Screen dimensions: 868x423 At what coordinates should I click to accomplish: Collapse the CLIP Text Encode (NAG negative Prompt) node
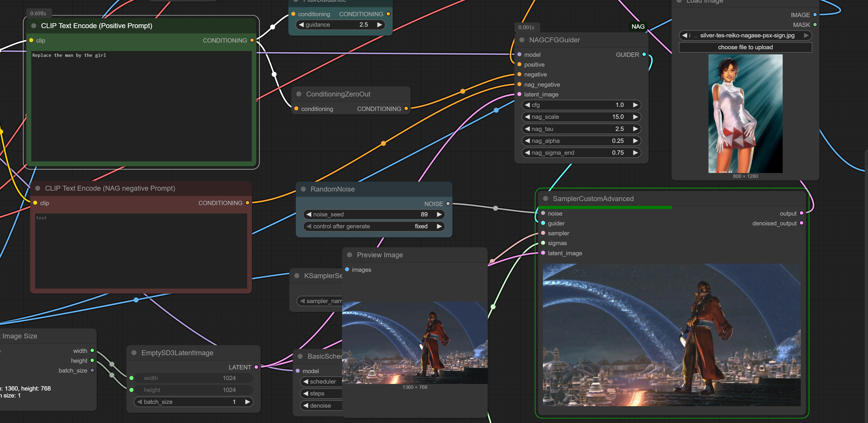click(x=38, y=188)
